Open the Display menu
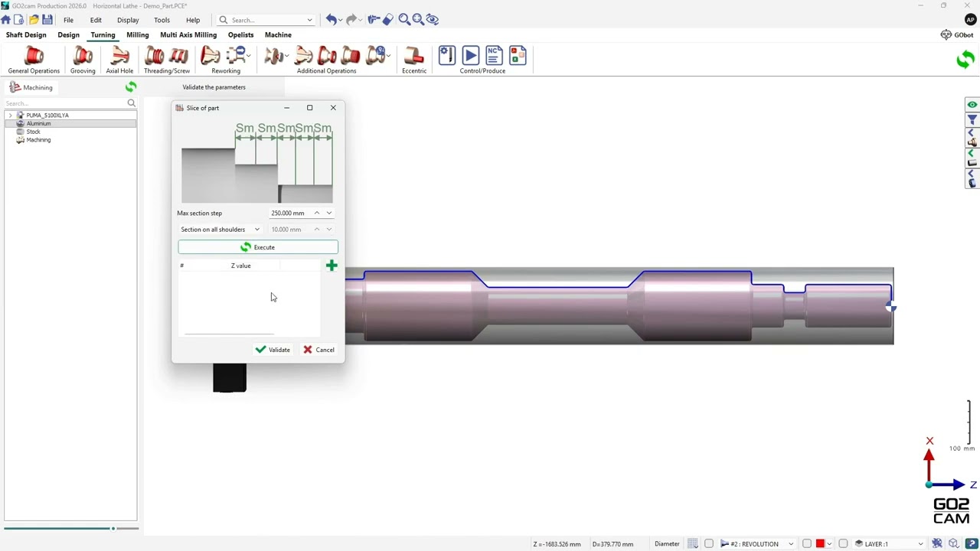The height and width of the screenshot is (551, 980). click(x=128, y=20)
